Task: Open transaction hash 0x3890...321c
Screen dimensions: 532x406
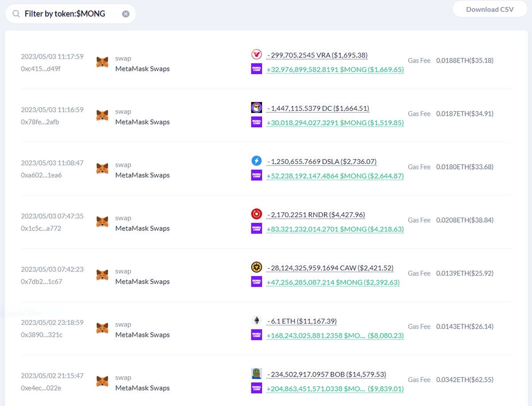Action: [42, 335]
